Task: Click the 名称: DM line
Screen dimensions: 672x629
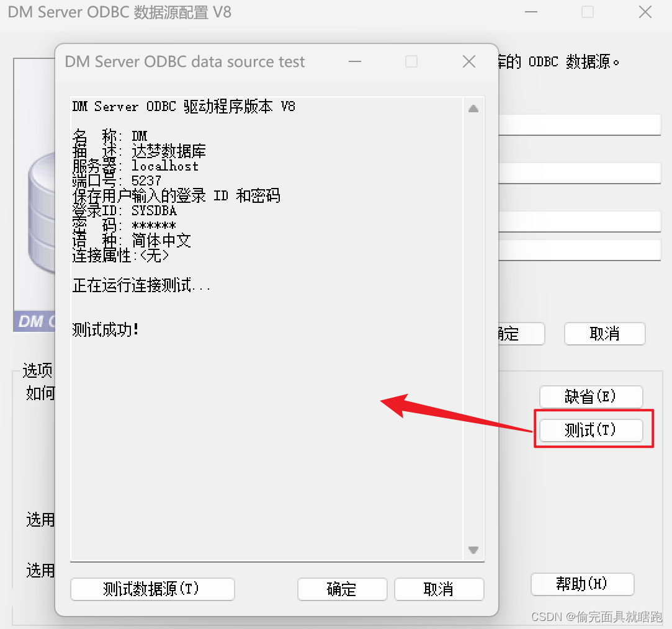Action: point(110,136)
